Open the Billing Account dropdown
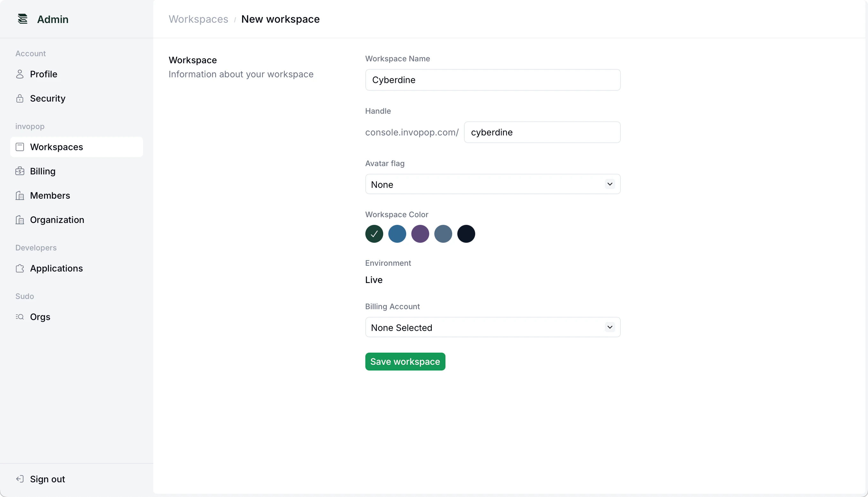 pyautogui.click(x=493, y=327)
